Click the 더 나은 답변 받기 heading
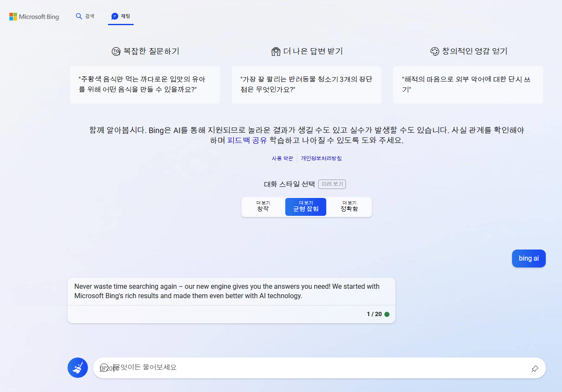Viewport: 562px width, 392px height. tap(313, 51)
